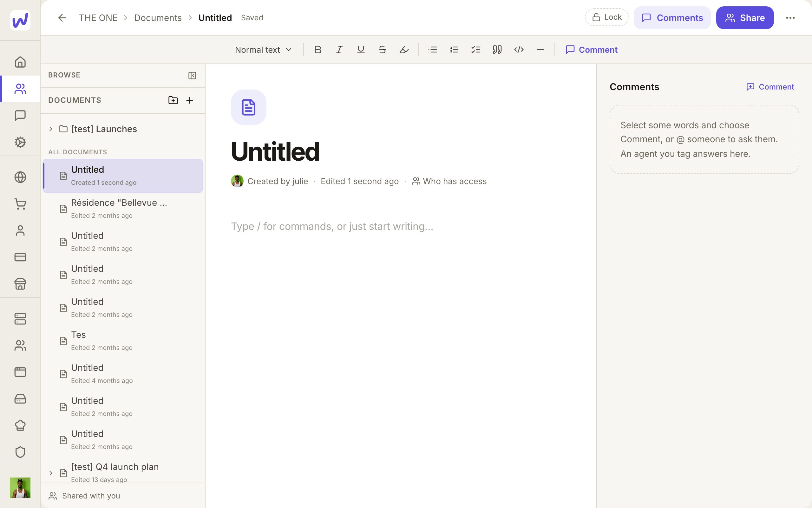Open the shield icon in left rail

[x=20, y=452]
